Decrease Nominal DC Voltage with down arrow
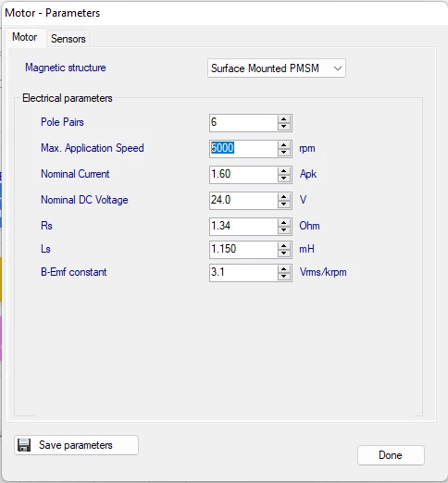The height and width of the screenshot is (483, 448). coord(284,204)
